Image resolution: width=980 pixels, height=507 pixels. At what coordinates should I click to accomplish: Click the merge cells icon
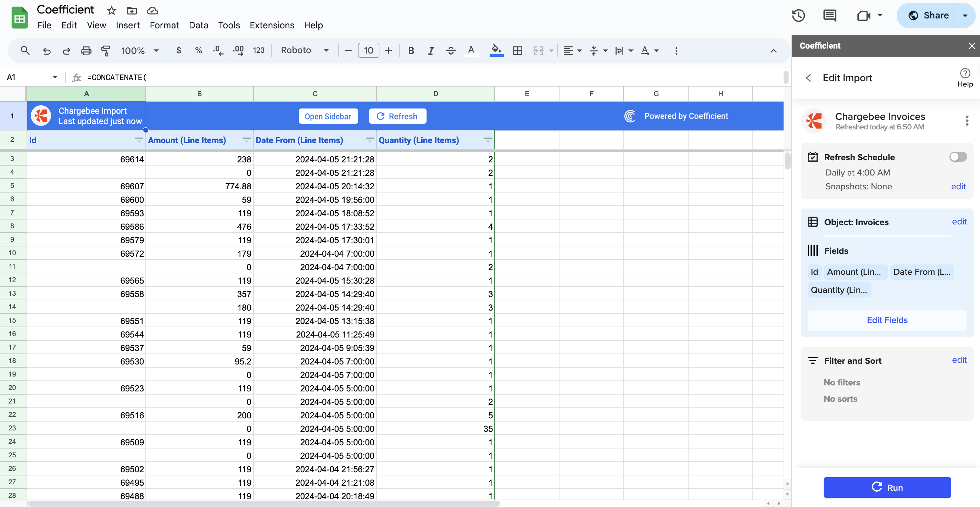(x=538, y=51)
